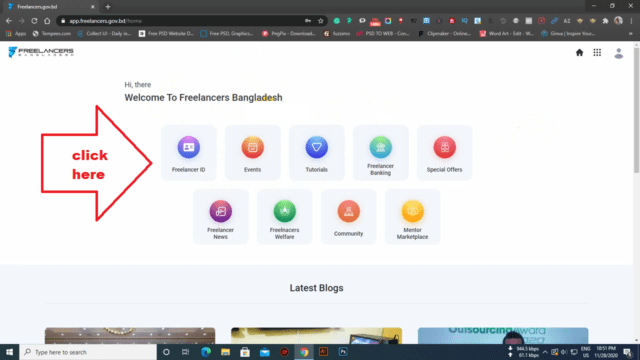Open the Apps bookmarks shortcut
This screenshot has width=640, height=360.
pos(16,33)
